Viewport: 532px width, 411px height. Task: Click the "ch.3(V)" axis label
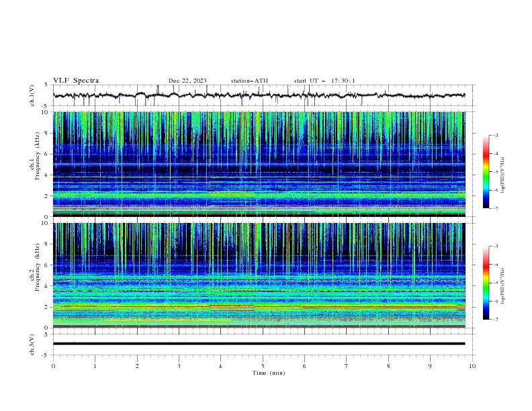pyautogui.click(x=32, y=345)
